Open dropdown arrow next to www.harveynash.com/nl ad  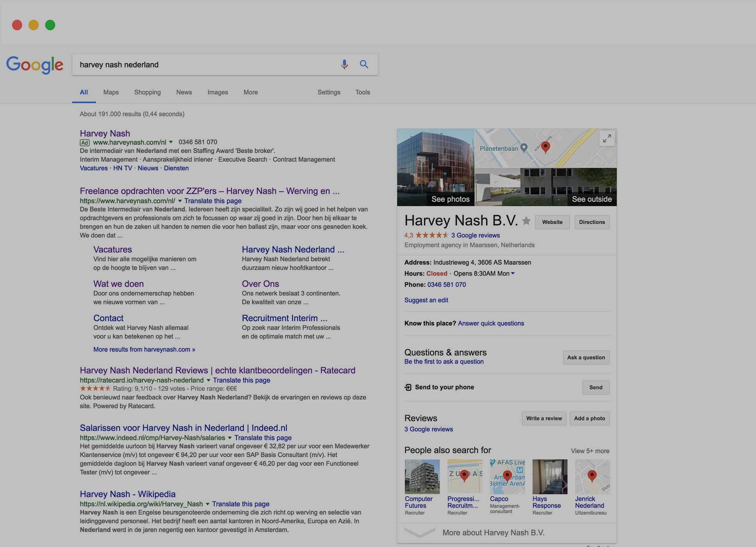tap(171, 142)
